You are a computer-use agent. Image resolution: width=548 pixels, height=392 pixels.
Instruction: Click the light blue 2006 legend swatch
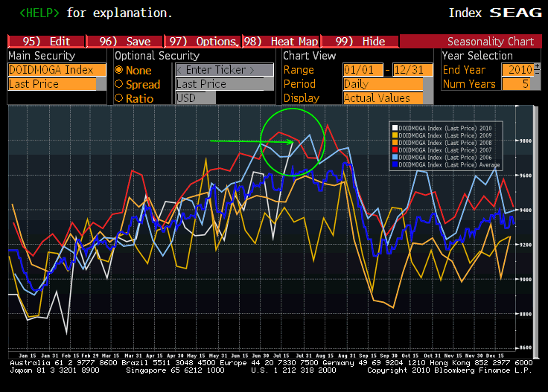395,158
